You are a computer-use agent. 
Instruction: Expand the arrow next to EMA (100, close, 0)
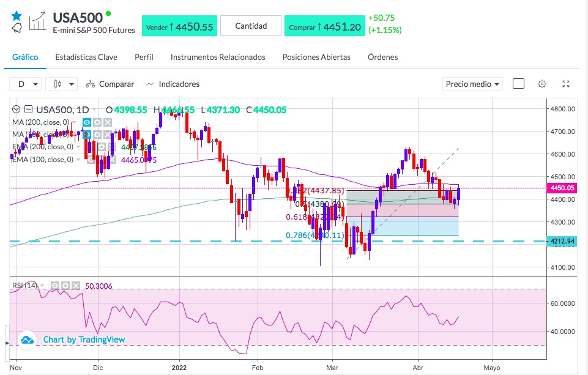pos(78,160)
